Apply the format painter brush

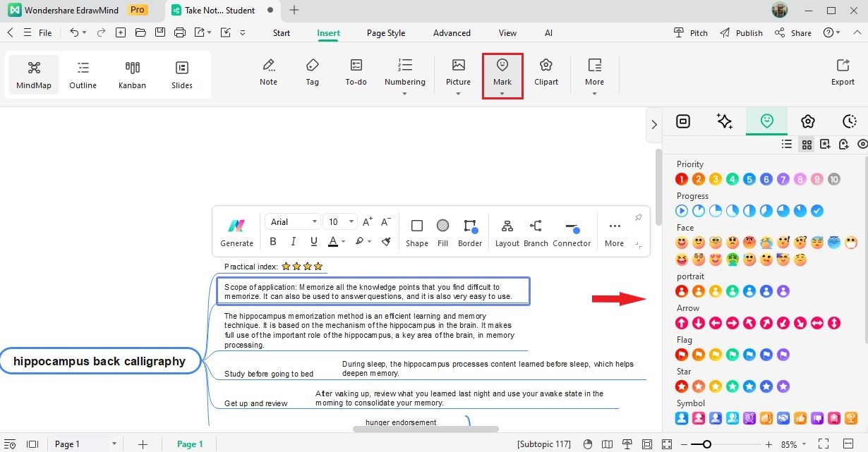(x=386, y=241)
